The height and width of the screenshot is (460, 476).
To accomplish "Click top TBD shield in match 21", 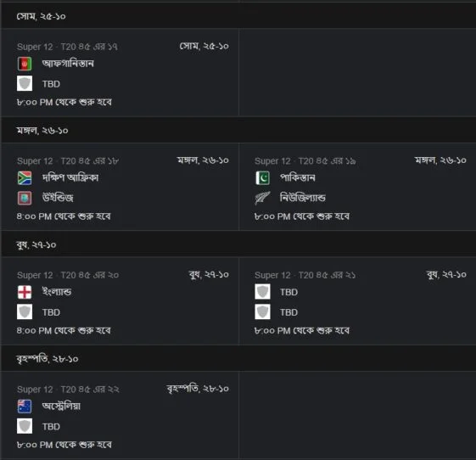I will pos(262,292).
